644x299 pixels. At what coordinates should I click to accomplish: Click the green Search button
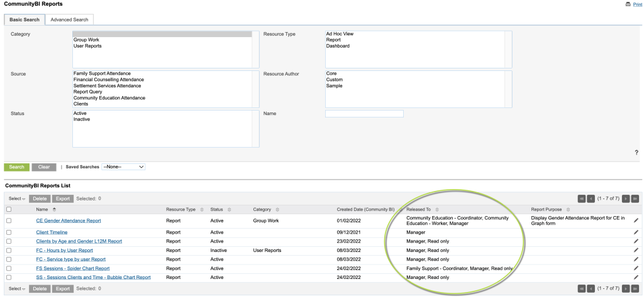[x=17, y=167]
